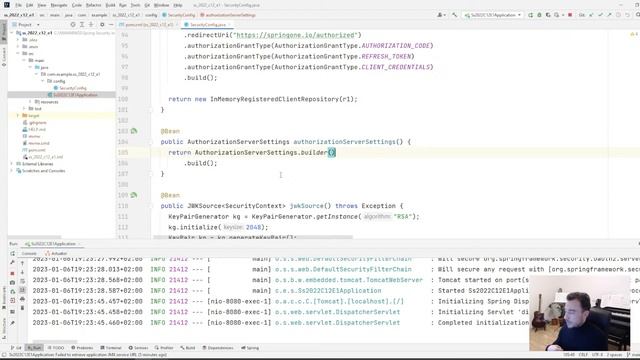
Task: Expand External Libraries node
Action: [12, 164]
